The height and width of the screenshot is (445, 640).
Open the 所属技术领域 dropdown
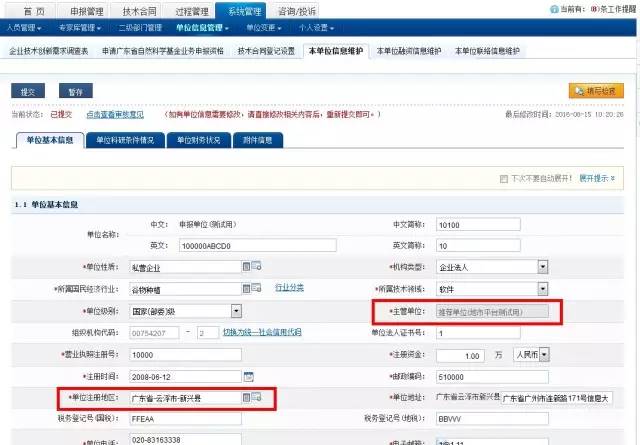[542, 289]
